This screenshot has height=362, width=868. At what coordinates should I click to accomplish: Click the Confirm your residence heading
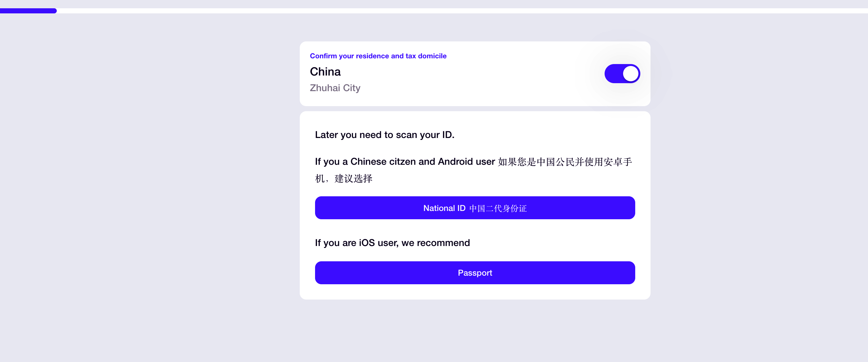[x=378, y=56]
